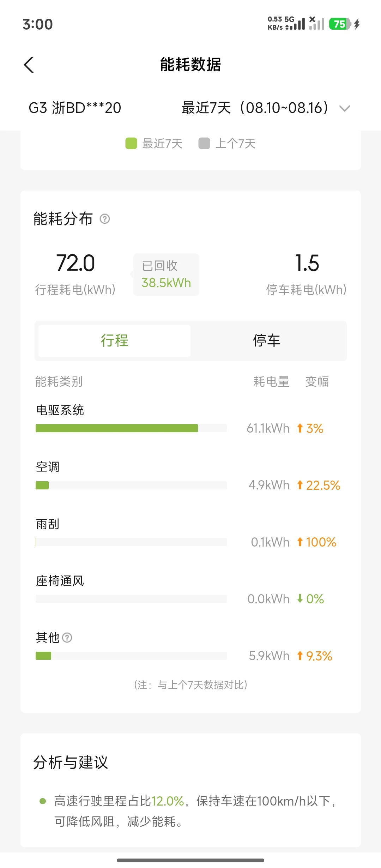Expand the date range chevron
This screenshot has width=381, height=868.
point(344,108)
